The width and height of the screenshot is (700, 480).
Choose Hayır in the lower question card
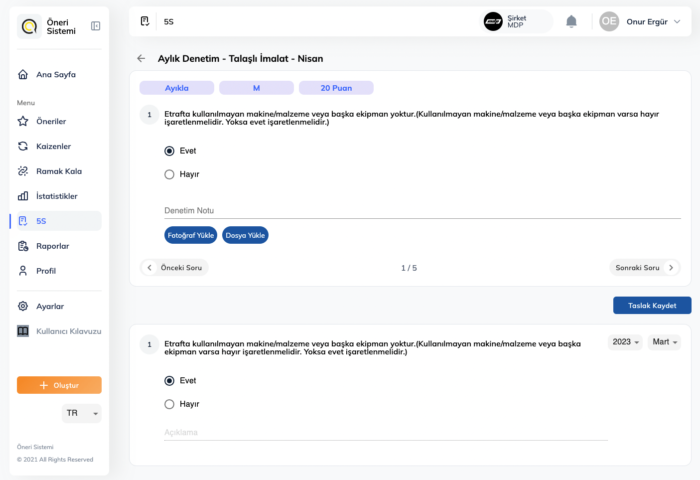coord(169,404)
